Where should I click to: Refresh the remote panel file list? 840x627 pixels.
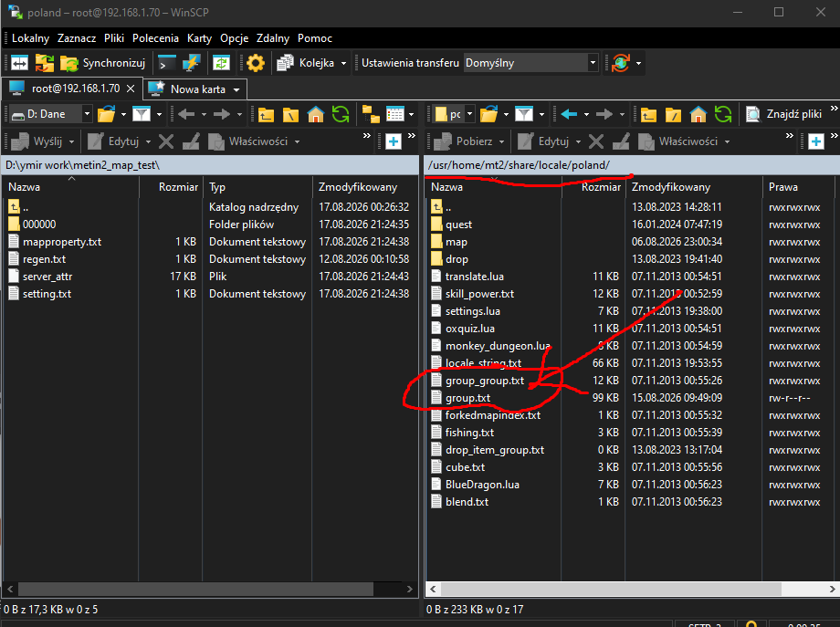(723, 114)
